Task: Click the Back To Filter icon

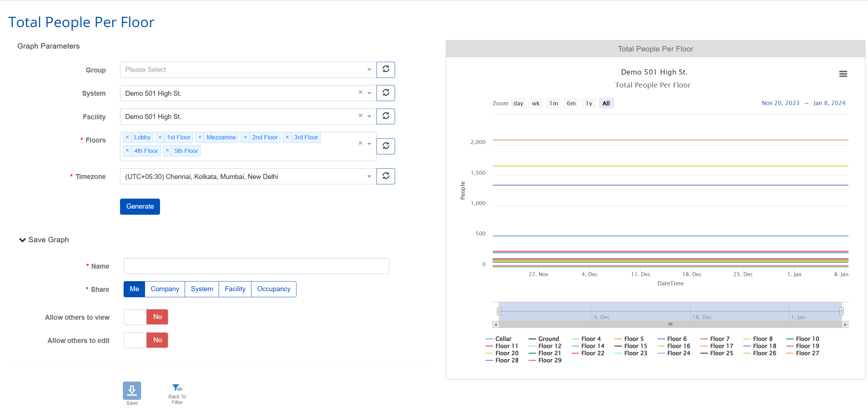Action: click(x=177, y=388)
